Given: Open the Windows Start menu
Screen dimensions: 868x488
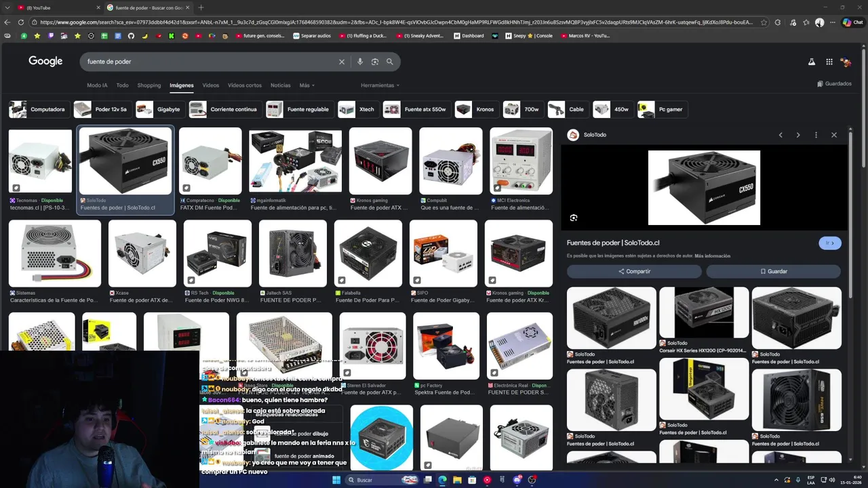Looking at the screenshot, I should coord(336,480).
